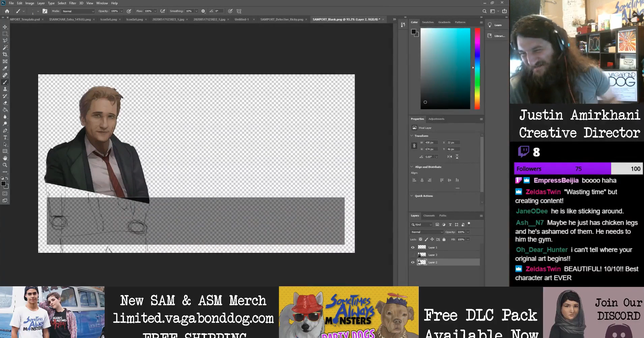Image resolution: width=644 pixels, height=338 pixels.
Task: Select the Rectangle shape tool
Action: [5, 151]
